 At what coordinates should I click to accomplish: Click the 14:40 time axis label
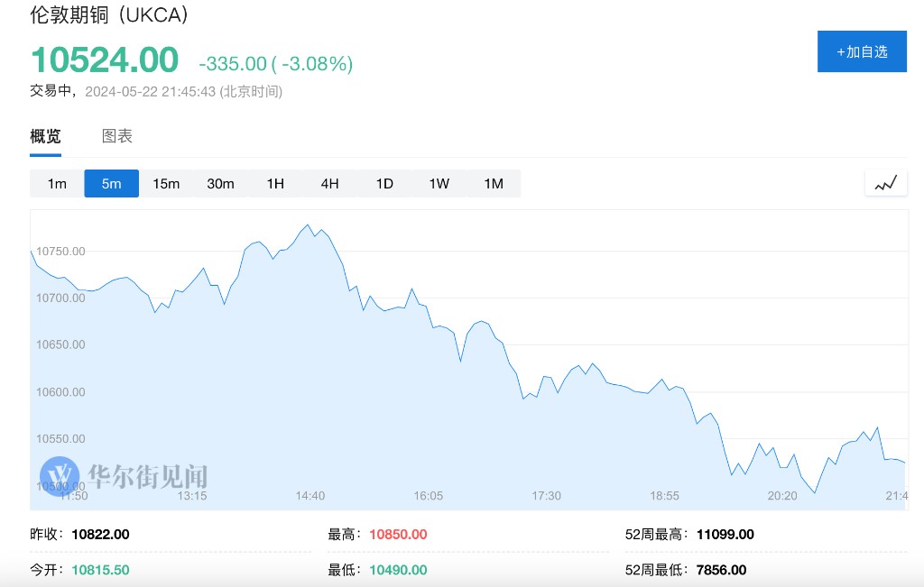pos(310,496)
